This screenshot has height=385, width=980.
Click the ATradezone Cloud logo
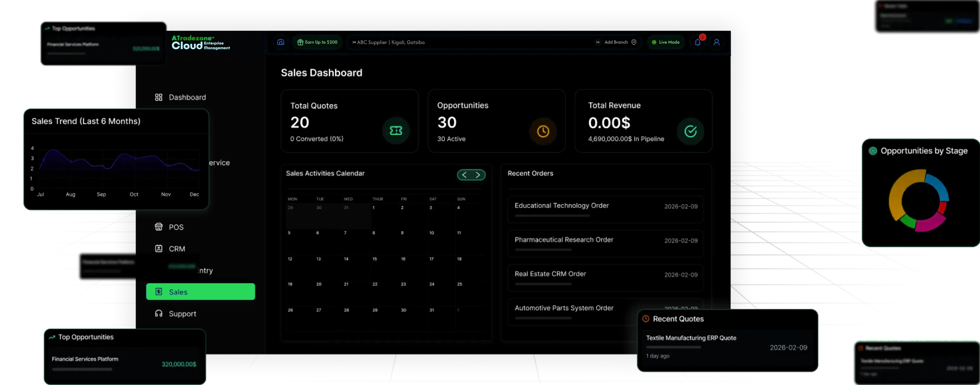click(x=201, y=42)
